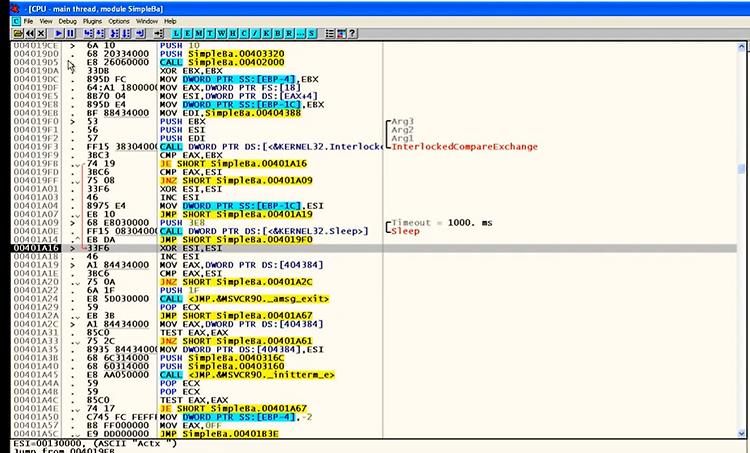This screenshot has width=750, height=453.
Task: Open the References window (R button)
Action: [x=289, y=33]
